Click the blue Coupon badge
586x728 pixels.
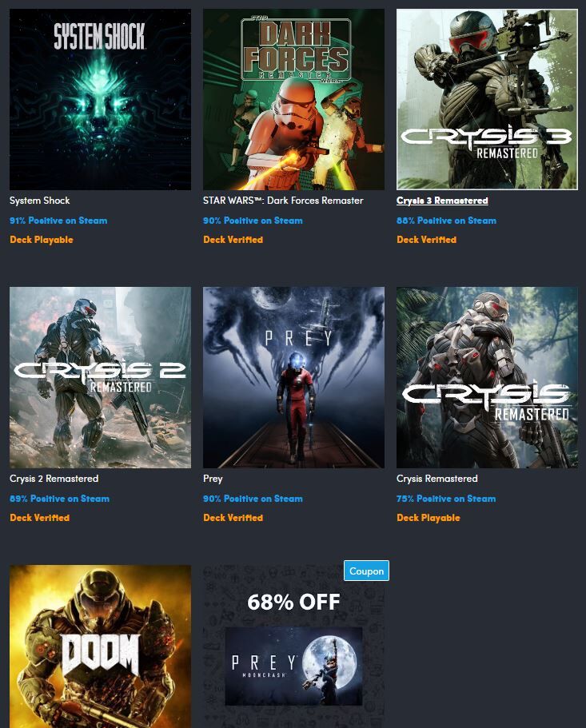(366, 571)
